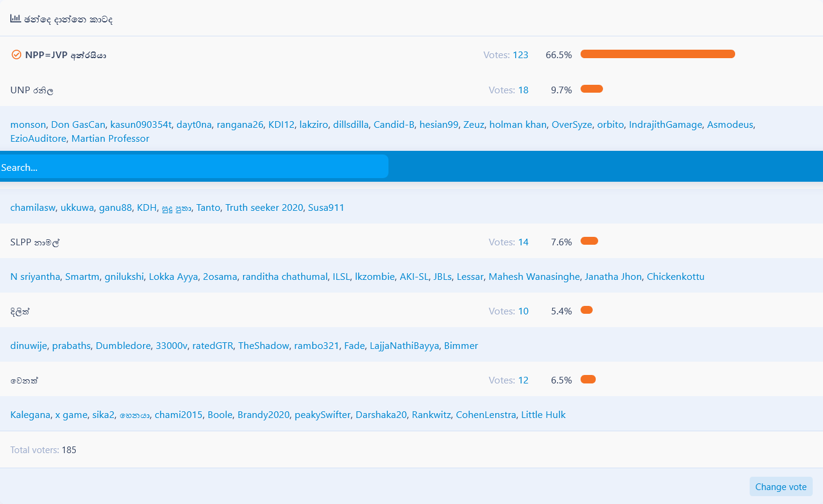The height and width of the screenshot is (504, 823).
Task: Click on user ratedGTR
Action: (x=213, y=346)
